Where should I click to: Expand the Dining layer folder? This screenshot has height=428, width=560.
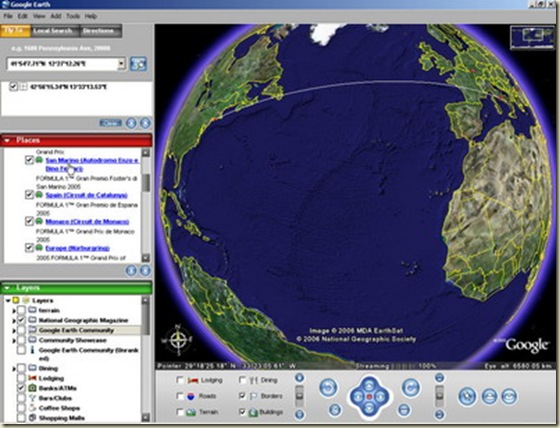pyautogui.click(x=14, y=368)
